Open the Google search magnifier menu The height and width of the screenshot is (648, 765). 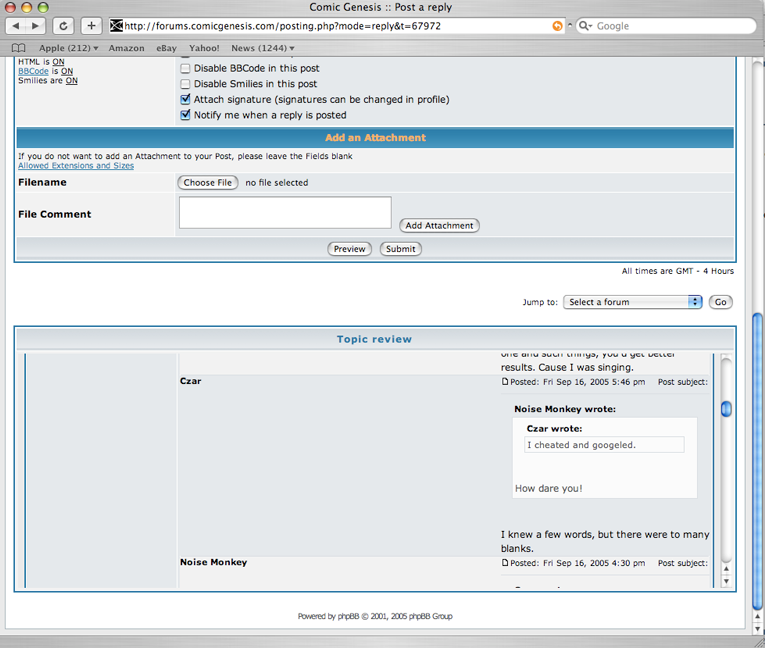[585, 26]
